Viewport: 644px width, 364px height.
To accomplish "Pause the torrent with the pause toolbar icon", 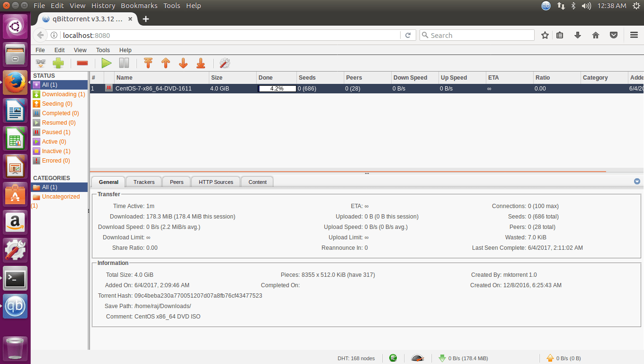I will (x=124, y=63).
